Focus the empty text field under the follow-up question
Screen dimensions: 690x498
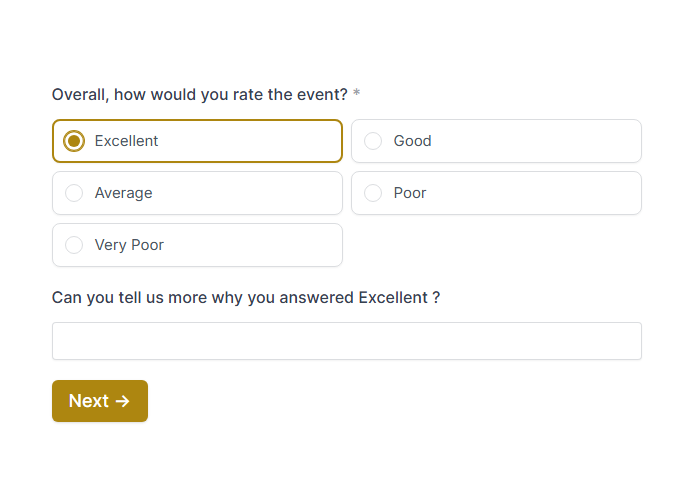pyautogui.click(x=346, y=341)
